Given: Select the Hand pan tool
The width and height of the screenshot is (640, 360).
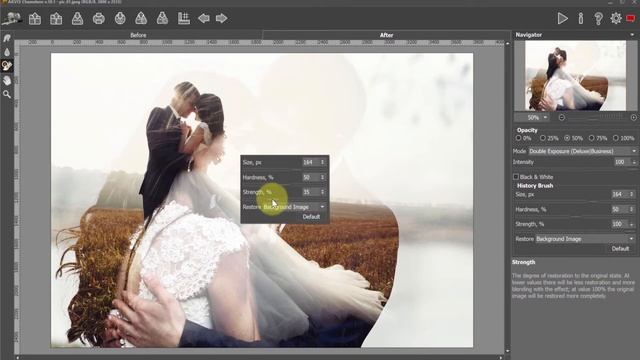Looking at the screenshot, I should [x=7, y=80].
